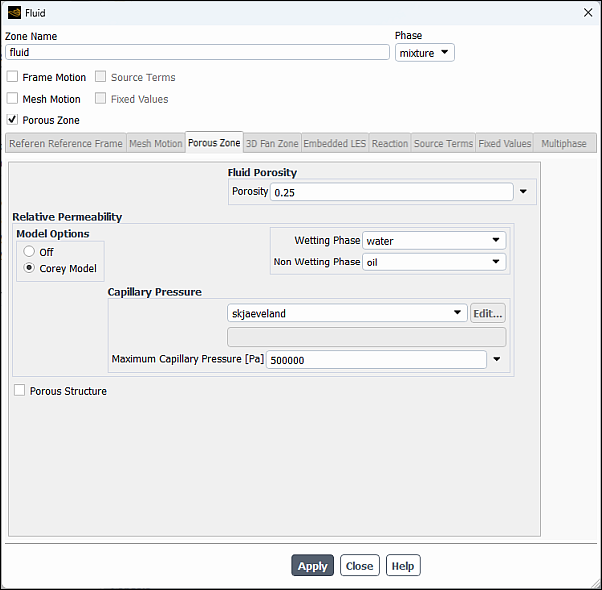Open the Porosity options arrow
This screenshot has height=590, width=602.
pyautogui.click(x=523, y=192)
